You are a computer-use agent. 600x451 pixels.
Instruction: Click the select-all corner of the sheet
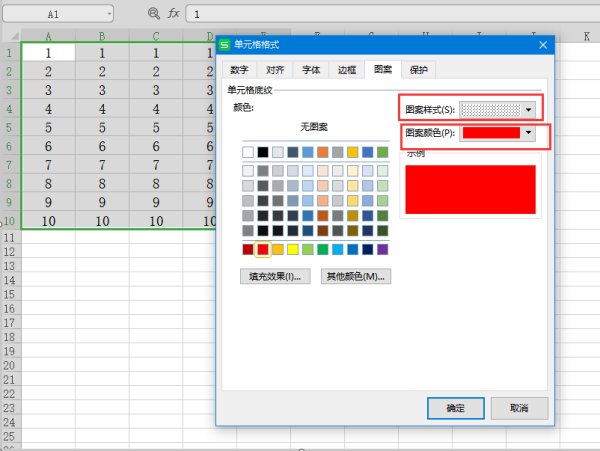click(12, 36)
